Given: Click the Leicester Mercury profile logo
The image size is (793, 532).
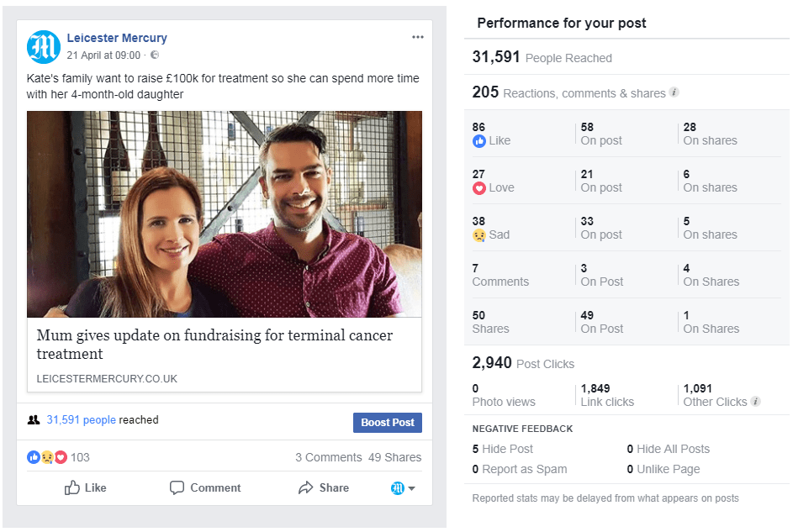Looking at the screenshot, I should (44, 47).
